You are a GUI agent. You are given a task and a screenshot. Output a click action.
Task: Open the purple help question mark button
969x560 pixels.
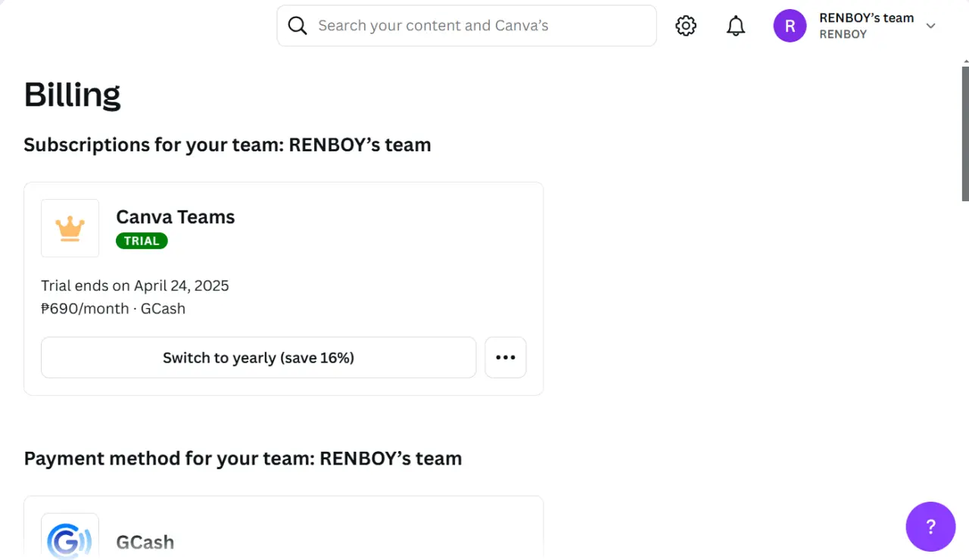[x=930, y=527]
